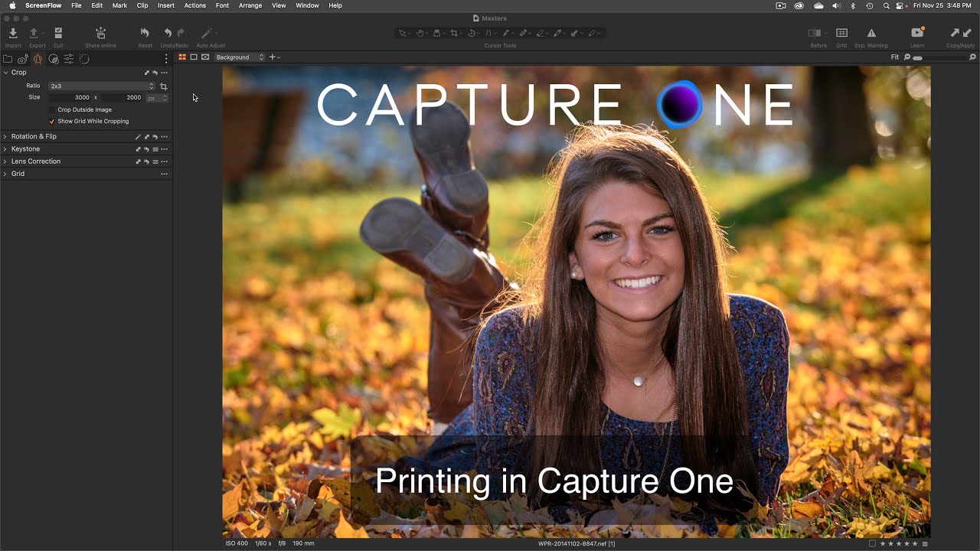The height and width of the screenshot is (551, 980).
Task: Switch viewer to multi-view grid mode
Action: click(x=182, y=57)
